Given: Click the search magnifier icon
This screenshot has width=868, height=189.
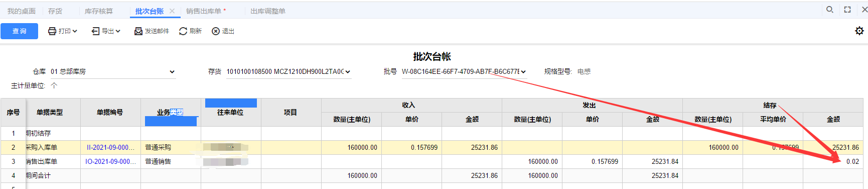Looking at the screenshot, I should point(830,10).
